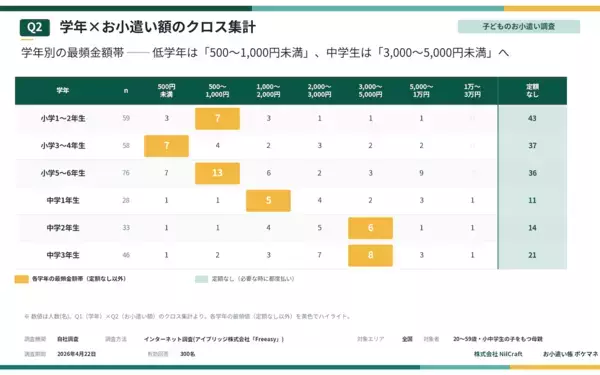Click the '5,000〜1万円' column header
Viewport: 600px width, 375px height.
pos(421,91)
